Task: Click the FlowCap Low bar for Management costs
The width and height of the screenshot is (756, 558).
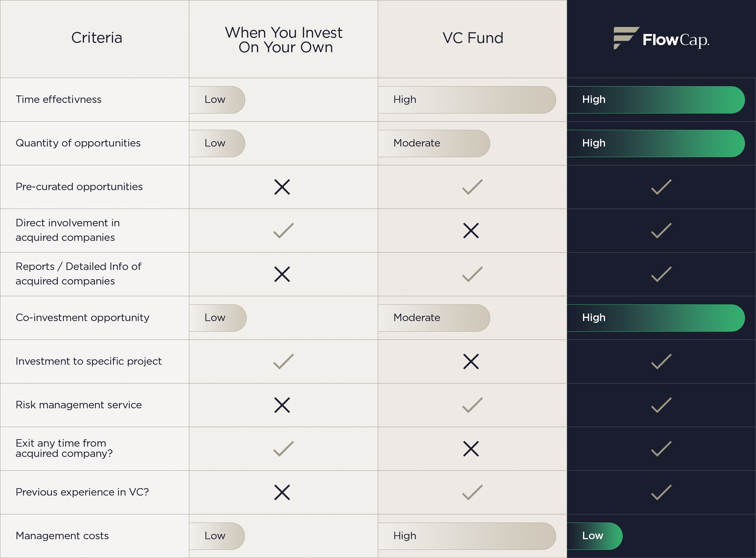Action: pyautogui.click(x=595, y=536)
